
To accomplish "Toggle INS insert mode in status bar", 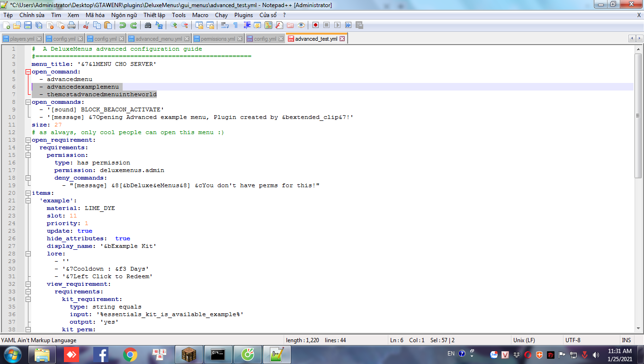I will pyautogui.click(x=626, y=340).
